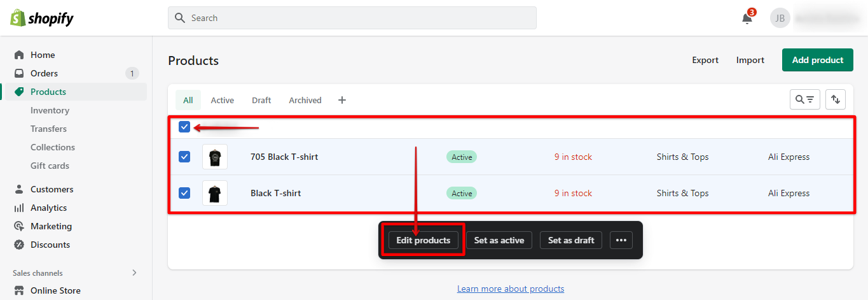Image resolution: width=868 pixels, height=300 pixels.
Task: Click the Discounts percent icon
Action: [x=19, y=245]
